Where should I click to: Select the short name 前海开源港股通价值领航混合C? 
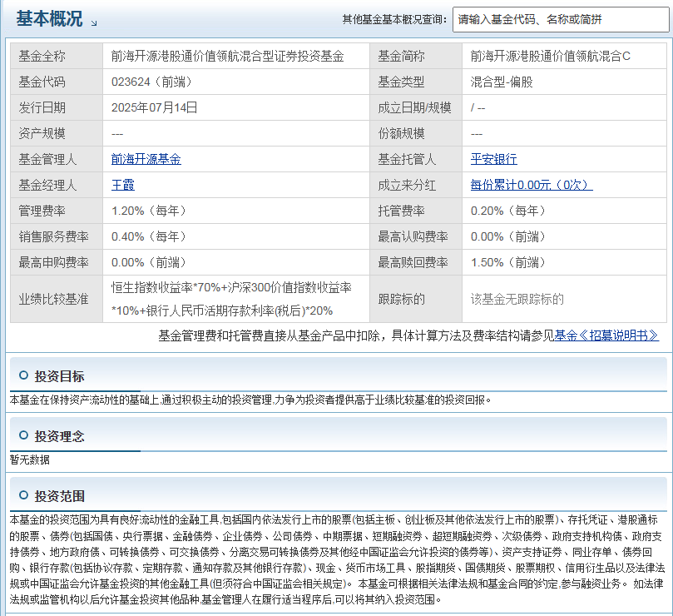550,56
